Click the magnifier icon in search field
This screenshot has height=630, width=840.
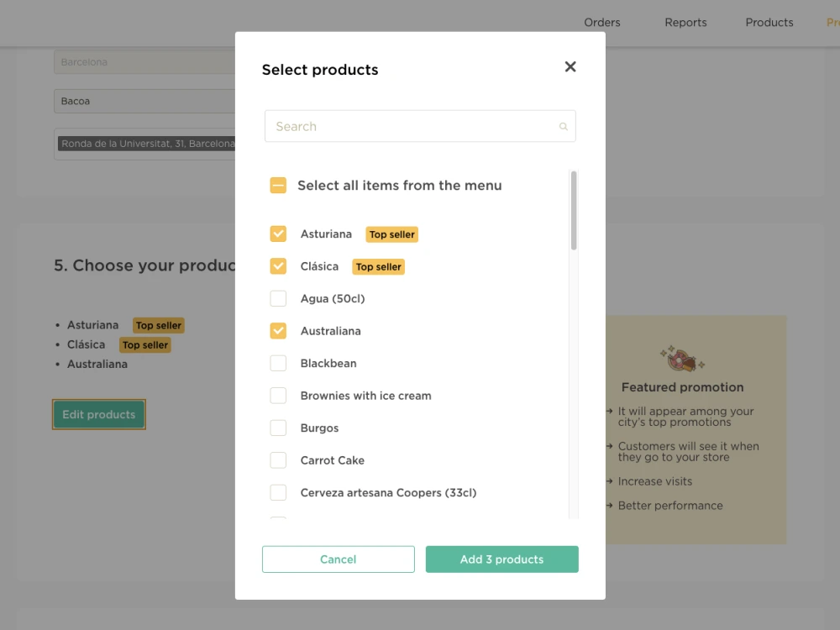pyautogui.click(x=563, y=127)
